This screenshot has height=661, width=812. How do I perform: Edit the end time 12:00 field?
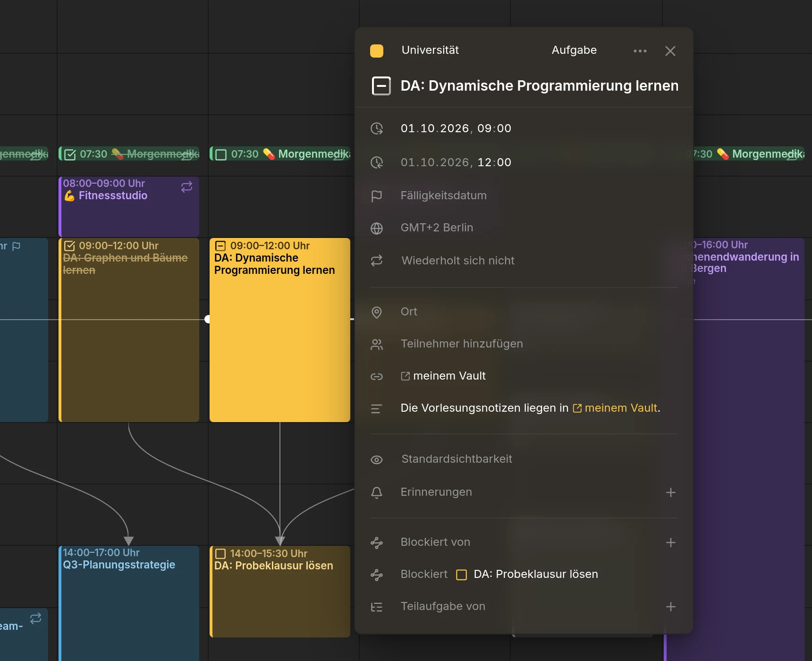(494, 162)
